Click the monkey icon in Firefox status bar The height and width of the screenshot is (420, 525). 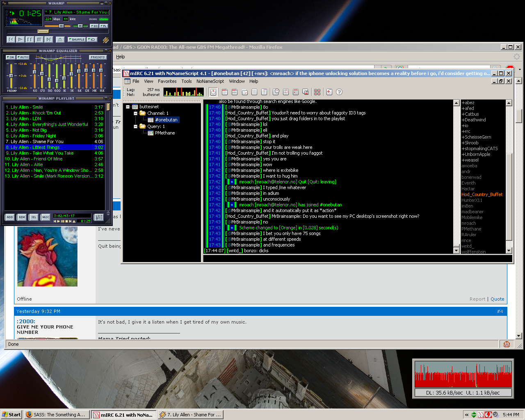click(507, 344)
